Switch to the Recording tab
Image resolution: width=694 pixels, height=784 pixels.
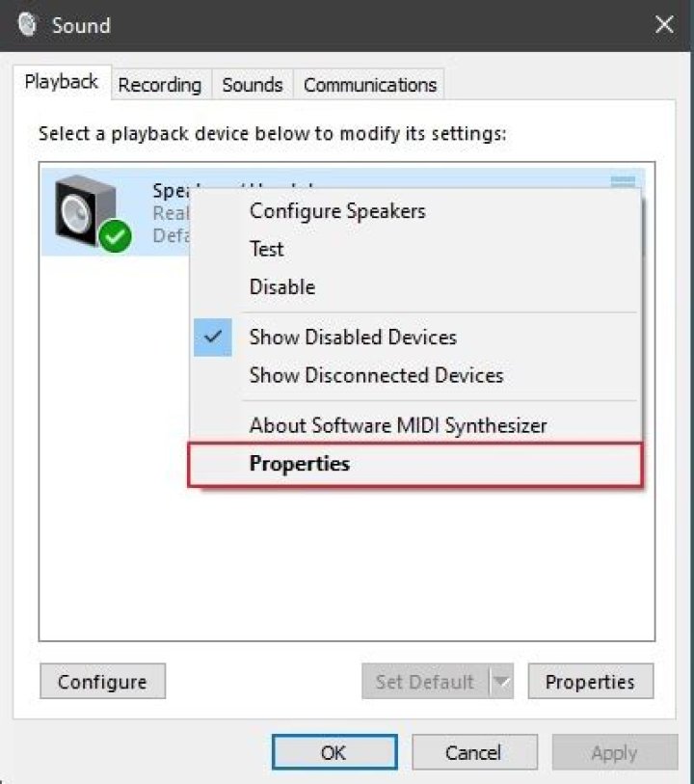point(160,85)
